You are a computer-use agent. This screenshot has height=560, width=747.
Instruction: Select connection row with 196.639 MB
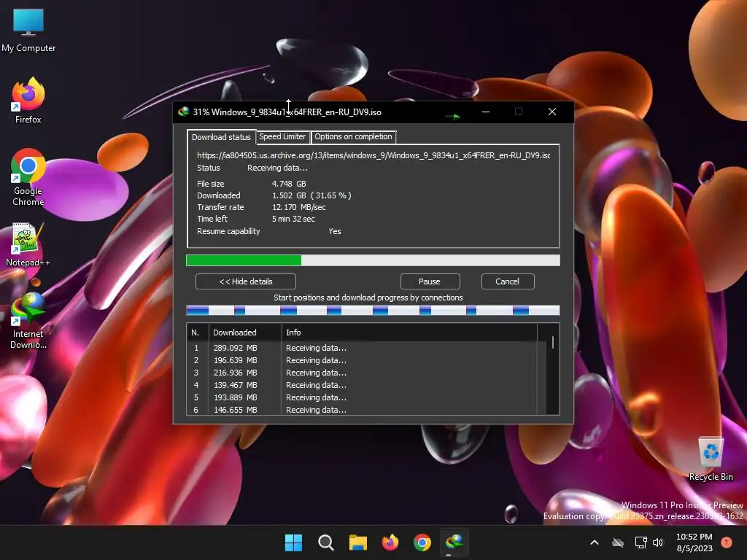pos(362,360)
